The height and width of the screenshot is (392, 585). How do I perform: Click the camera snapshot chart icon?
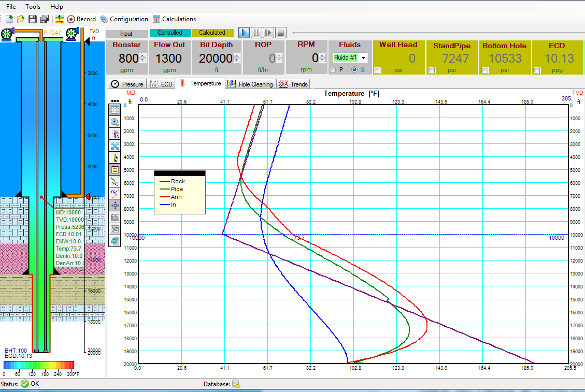tap(115, 217)
